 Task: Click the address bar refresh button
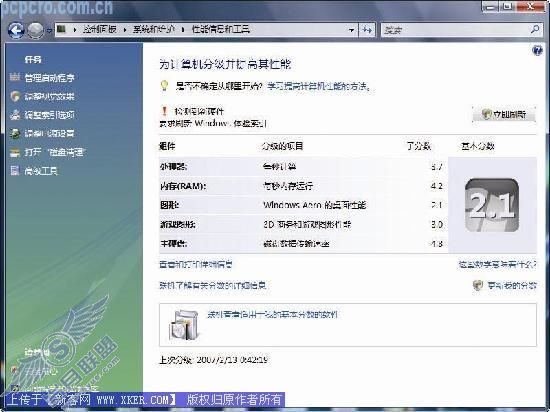(x=367, y=30)
